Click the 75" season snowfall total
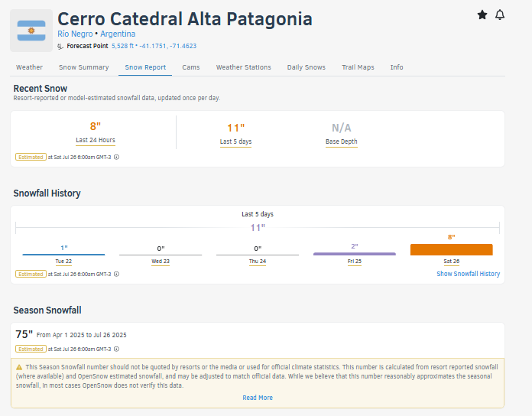The width and height of the screenshot is (532, 416). (x=24, y=335)
